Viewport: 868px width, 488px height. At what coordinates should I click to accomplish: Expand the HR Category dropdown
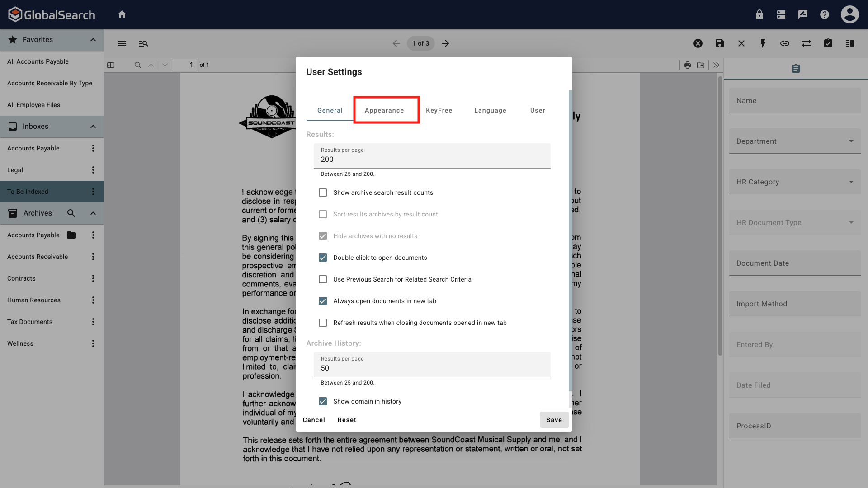tap(851, 182)
